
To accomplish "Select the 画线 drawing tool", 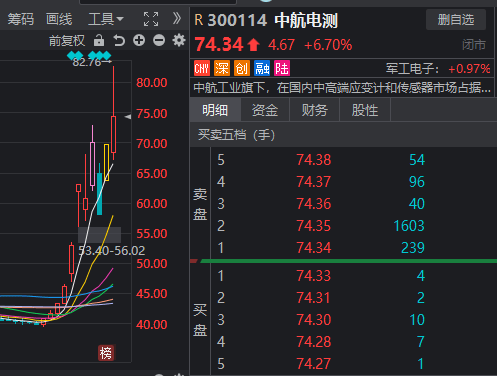I will click(59, 19).
